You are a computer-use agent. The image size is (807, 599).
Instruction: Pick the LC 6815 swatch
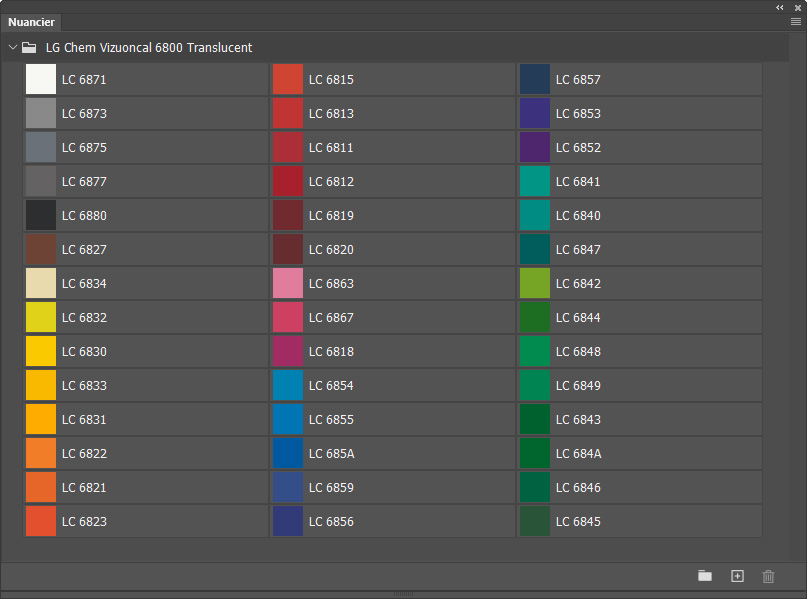(x=288, y=79)
